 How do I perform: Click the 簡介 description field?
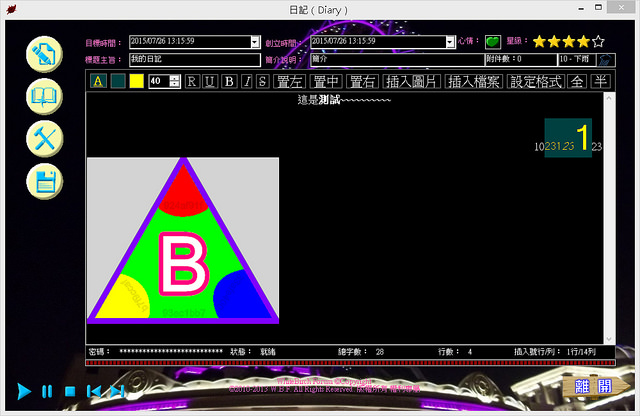[x=397, y=60]
